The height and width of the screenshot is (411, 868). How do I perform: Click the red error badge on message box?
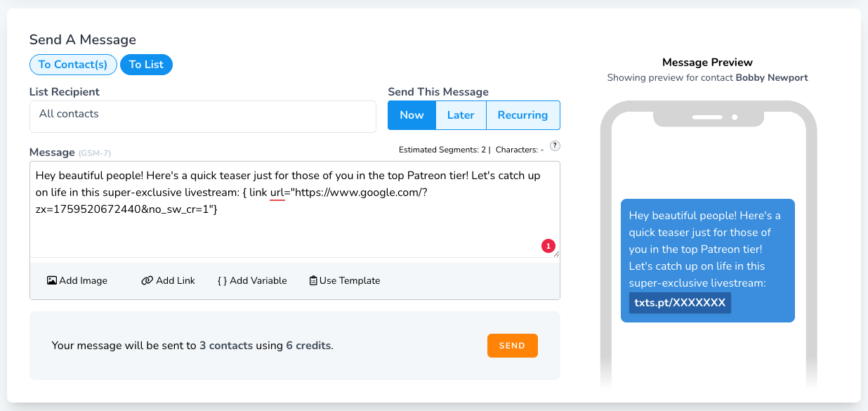coord(549,246)
